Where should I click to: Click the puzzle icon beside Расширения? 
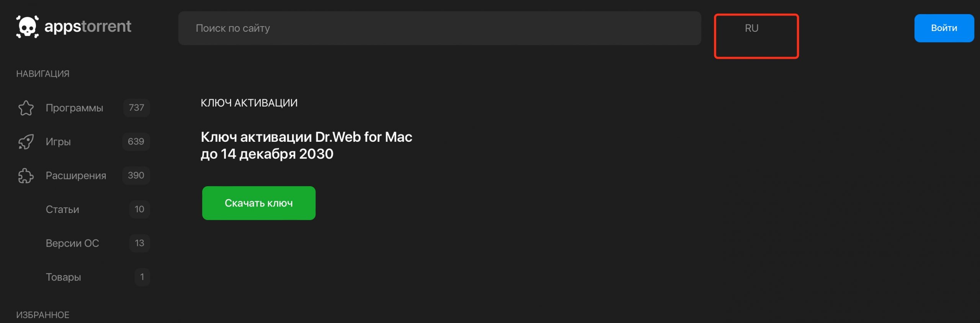(26, 176)
